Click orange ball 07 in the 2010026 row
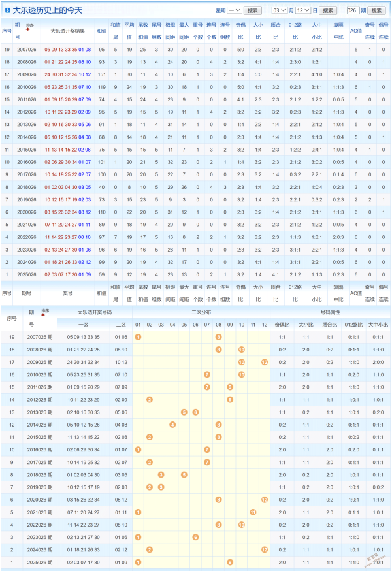The height and width of the screenshot is (571, 392). click(x=207, y=374)
